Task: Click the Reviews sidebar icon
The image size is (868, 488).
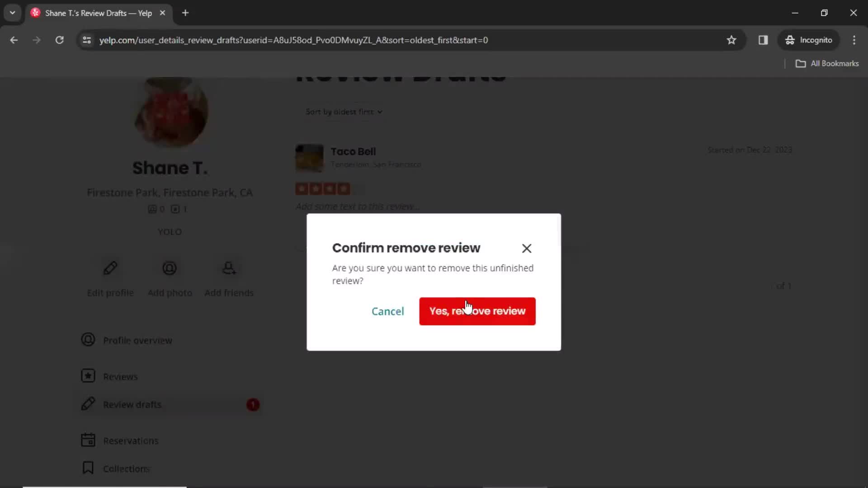Action: click(88, 375)
